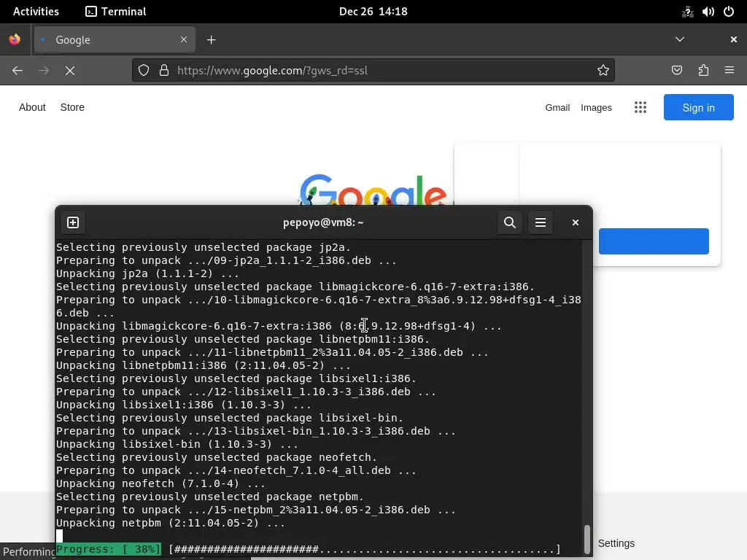747x560 pixels.
Task: Open the power menu icon
Action: (x=729, y=12)
